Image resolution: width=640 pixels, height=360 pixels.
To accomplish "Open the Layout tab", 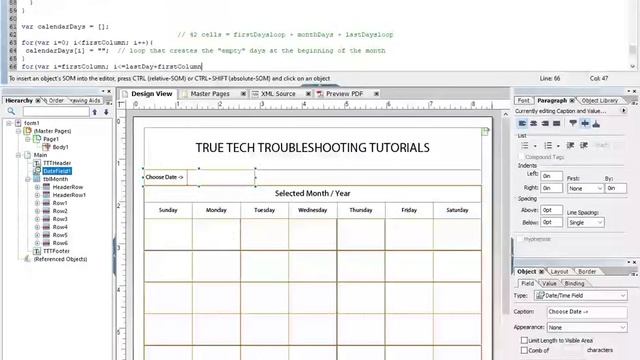I will pos(559,271).
